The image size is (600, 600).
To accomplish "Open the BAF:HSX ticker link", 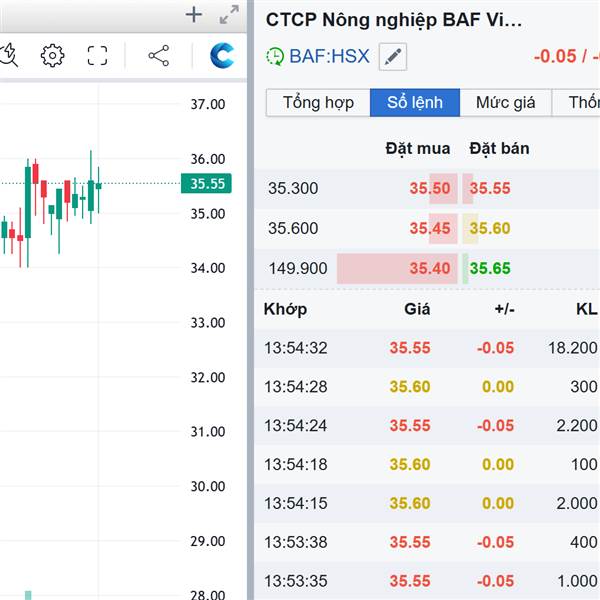I will pyautogui.click(x=329, y=56).
